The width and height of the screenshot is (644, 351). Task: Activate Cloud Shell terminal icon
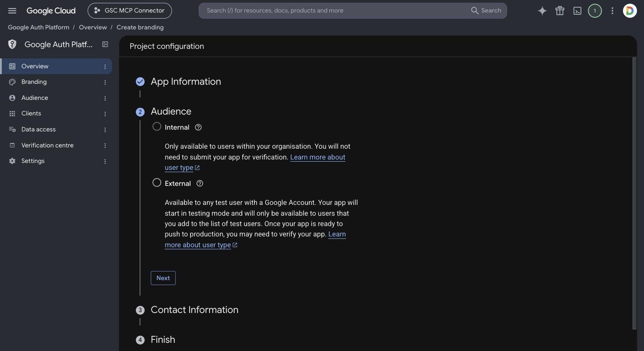[x=577, y=11]
